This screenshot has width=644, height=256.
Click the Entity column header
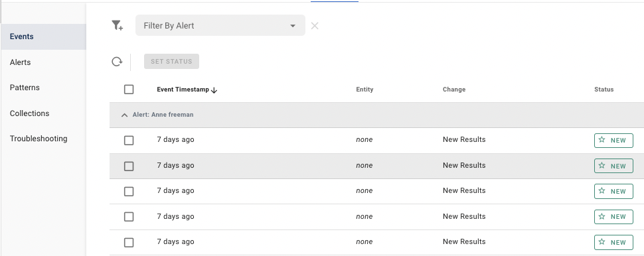(x=364, y=90)
